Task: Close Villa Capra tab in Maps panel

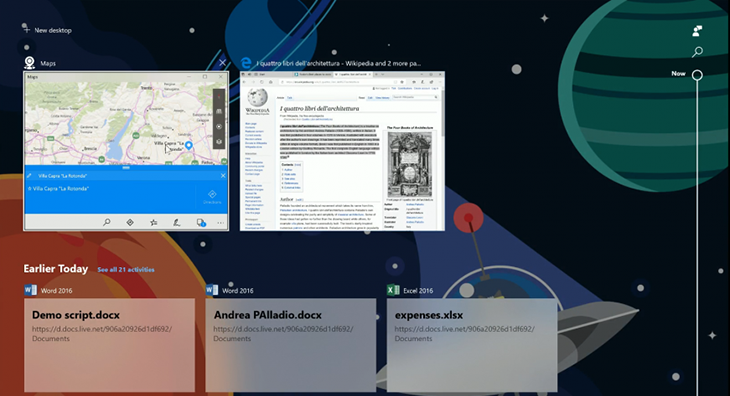Action: [223, 175]
